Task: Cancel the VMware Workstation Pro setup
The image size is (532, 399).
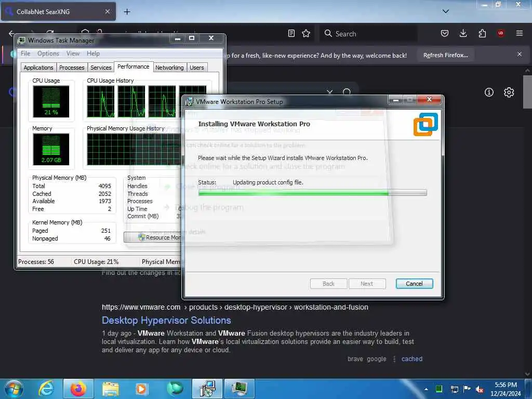Action: (x=414, y=284)
